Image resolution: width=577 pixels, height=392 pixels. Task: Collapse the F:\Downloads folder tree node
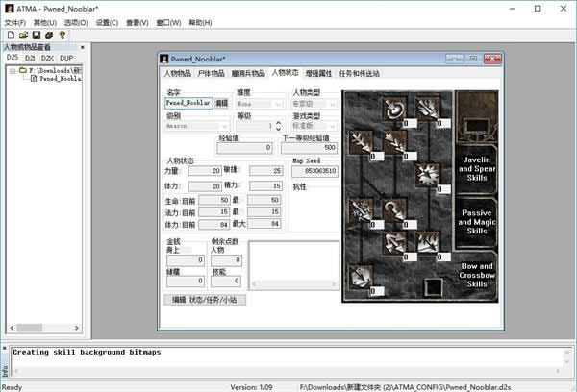[13, 70]
